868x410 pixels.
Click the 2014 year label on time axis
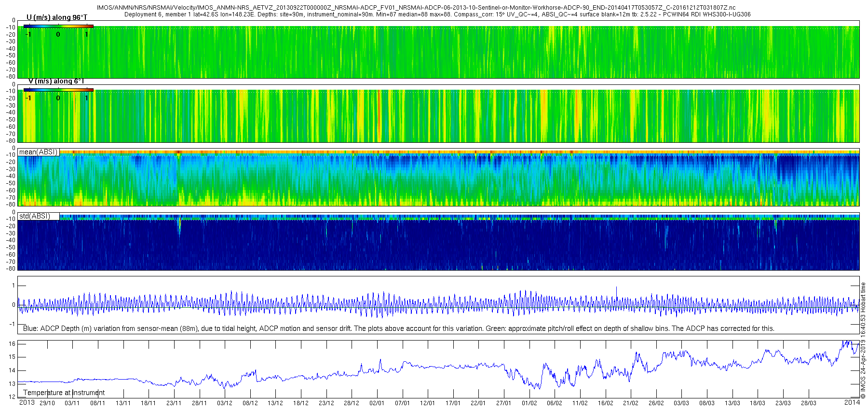point(852,402)
